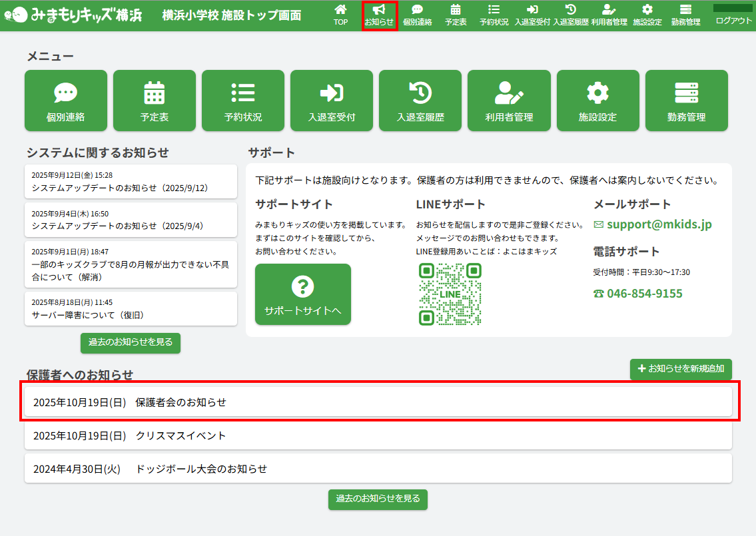Click the サポートサイトへ button
Screen dimensions: 756x536
pyautogui.click(x=302, y=294)
